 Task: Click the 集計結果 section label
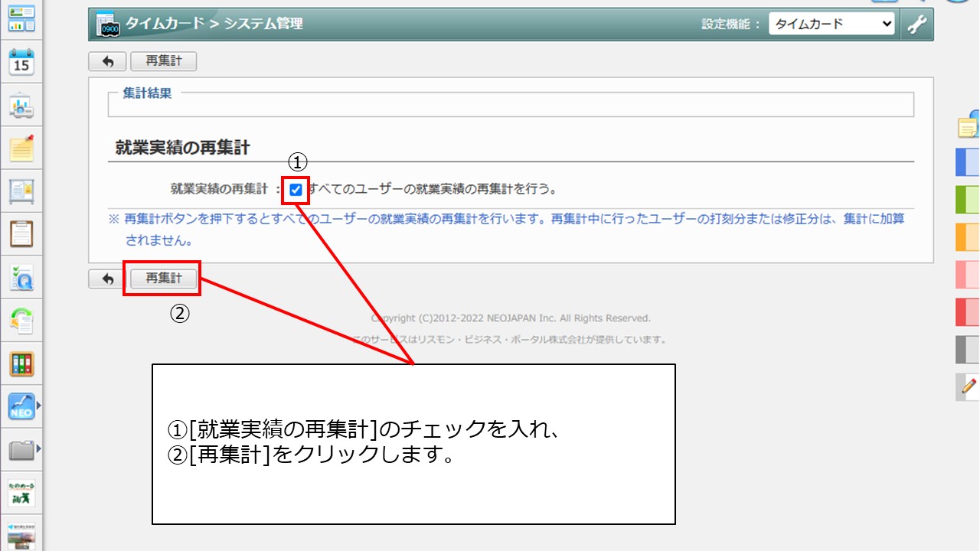pos(147,93)
